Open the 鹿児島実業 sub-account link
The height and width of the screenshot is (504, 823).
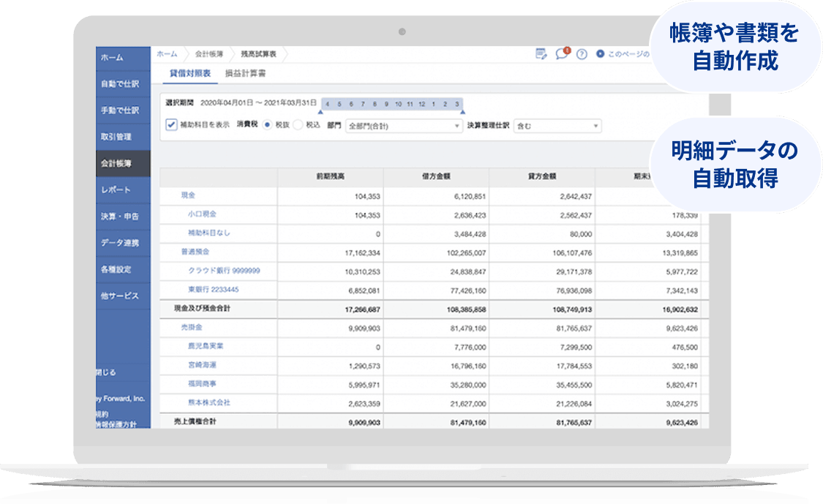point(206,346)
